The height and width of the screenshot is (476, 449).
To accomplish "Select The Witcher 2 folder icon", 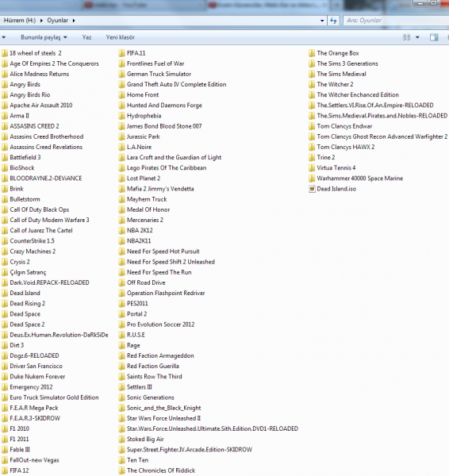I will tap(312, 85).
